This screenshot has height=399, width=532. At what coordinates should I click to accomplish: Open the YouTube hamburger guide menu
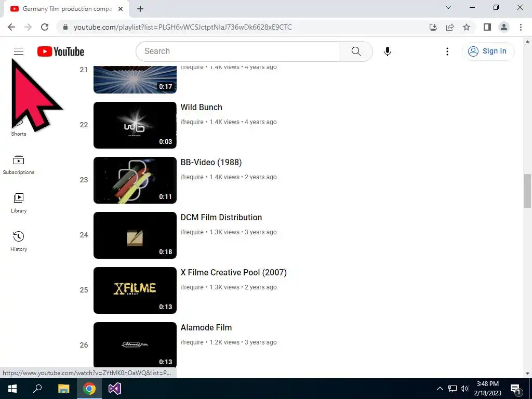click(x=19, y=51)
